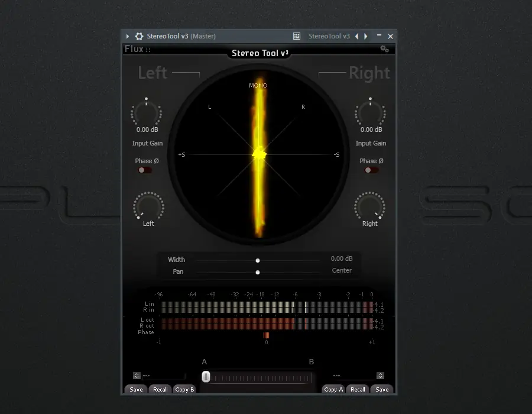Click the Right pan knob
Screen dimensions: 532x414
[x=369, y=206]
